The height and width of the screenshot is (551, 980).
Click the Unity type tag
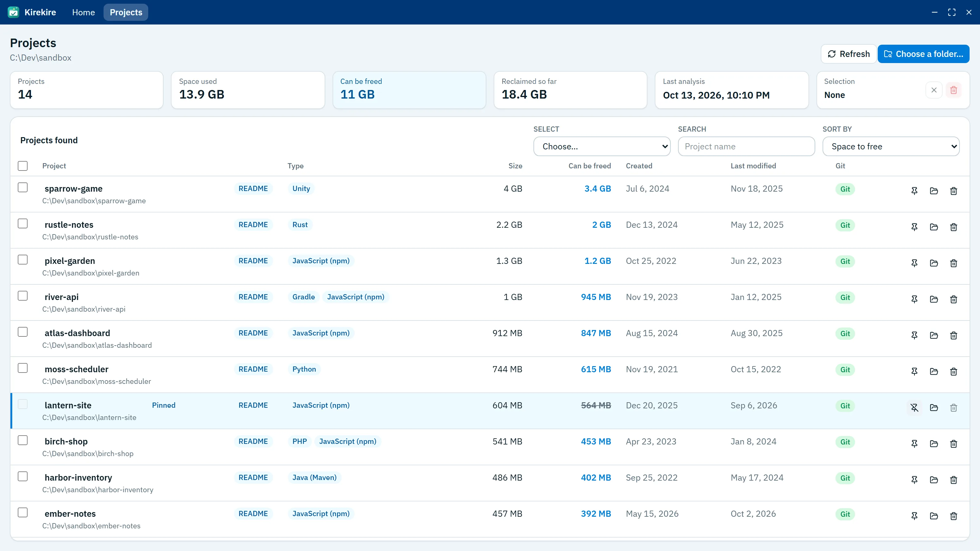pyautogui.click(x=301, y=189)
